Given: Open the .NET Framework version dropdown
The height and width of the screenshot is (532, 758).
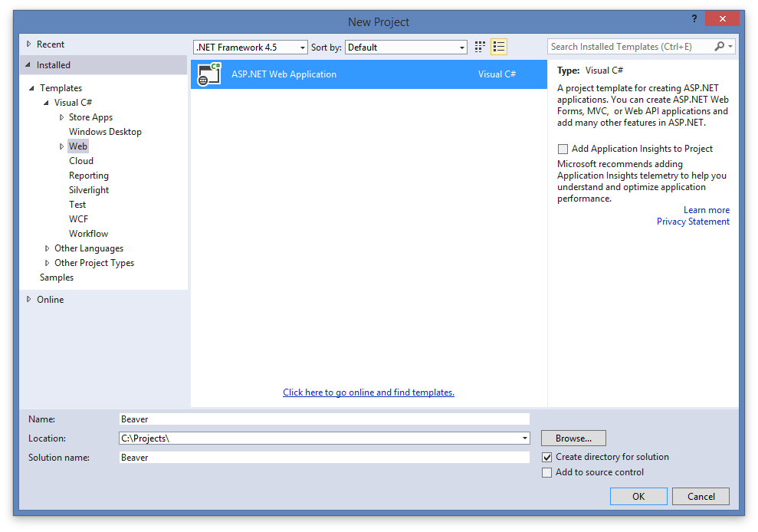Looking at the screenshot, I should 251,48.
